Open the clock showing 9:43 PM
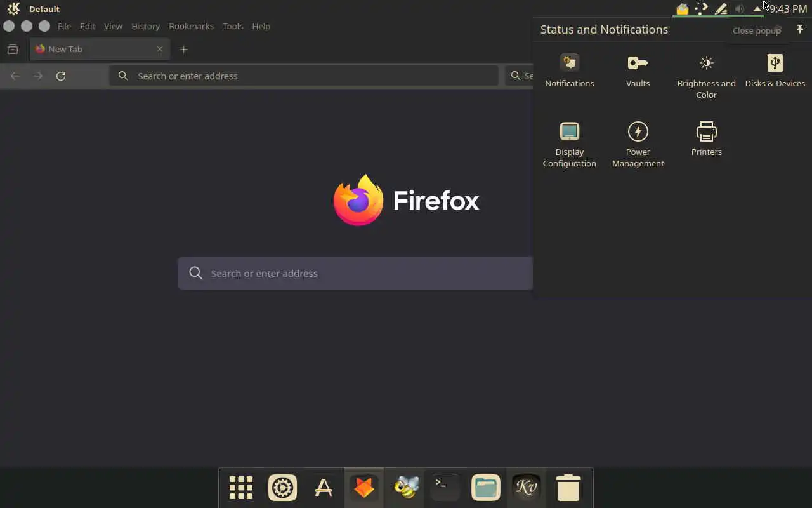Screen dimensions: 812x508 [788, 9]
